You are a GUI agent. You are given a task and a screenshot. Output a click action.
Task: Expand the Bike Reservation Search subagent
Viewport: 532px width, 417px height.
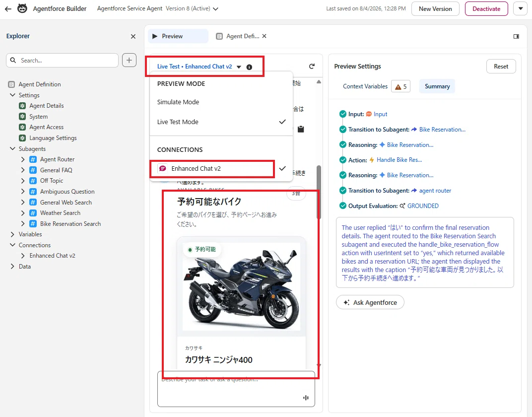click(x=23, y=223)
